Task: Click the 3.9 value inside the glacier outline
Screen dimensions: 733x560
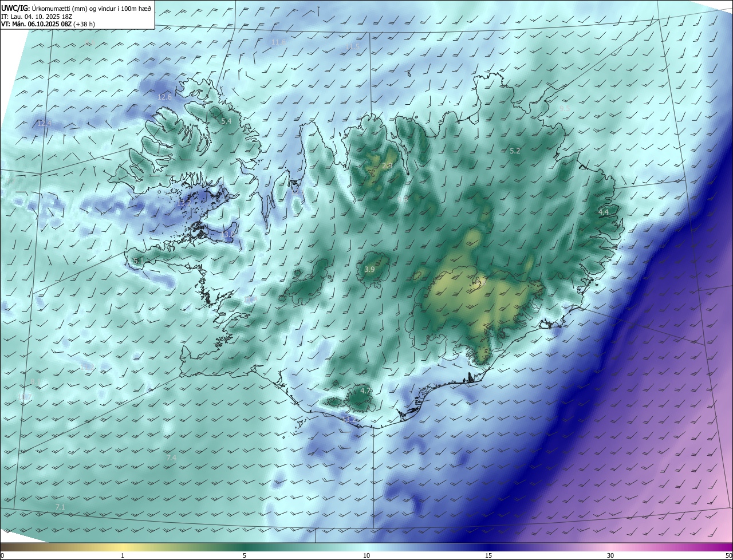Action: (x=369, y=270)
